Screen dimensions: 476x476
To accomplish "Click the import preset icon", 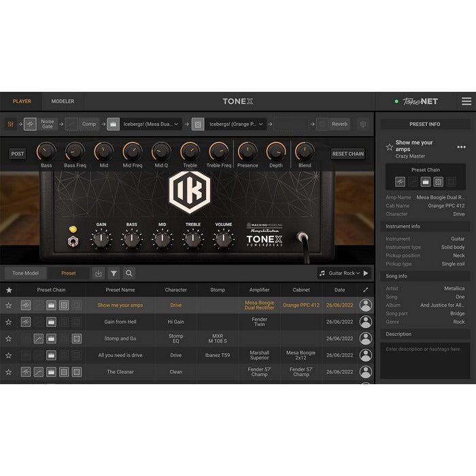I will click(x=99, y=273).
